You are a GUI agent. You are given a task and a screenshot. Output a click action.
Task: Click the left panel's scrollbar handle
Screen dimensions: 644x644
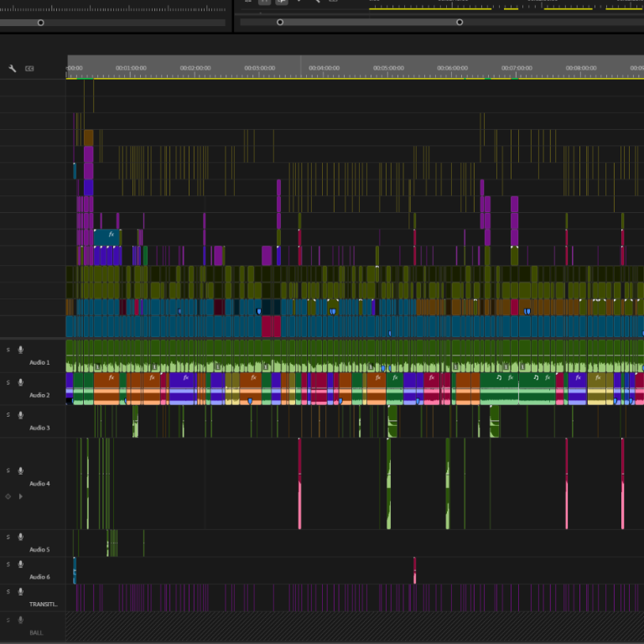point(40,23)
